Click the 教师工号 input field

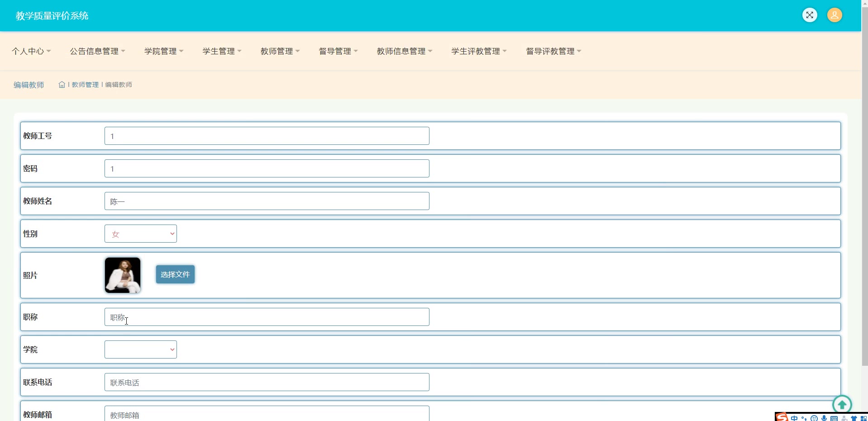coord(267,136)
